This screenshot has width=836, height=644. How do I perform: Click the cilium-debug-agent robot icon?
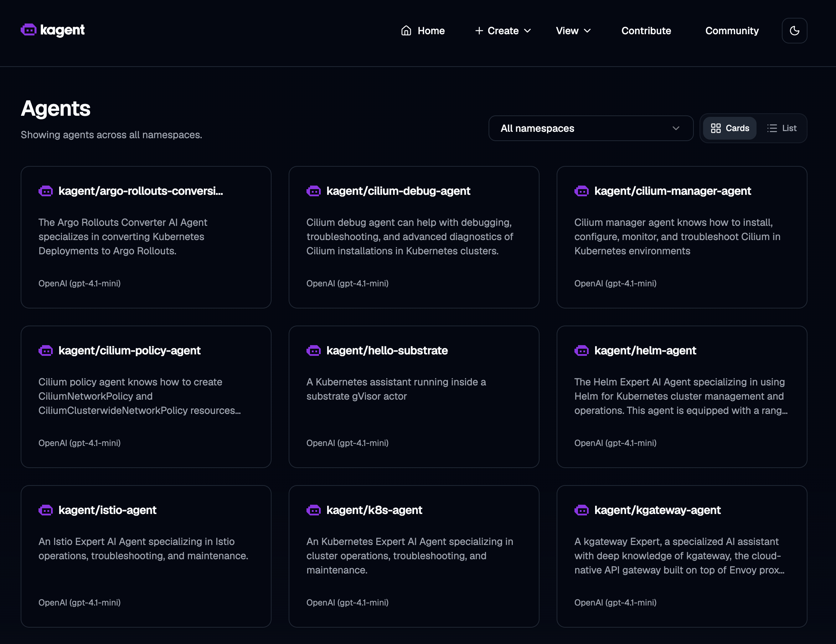click(x=314, y=191)
